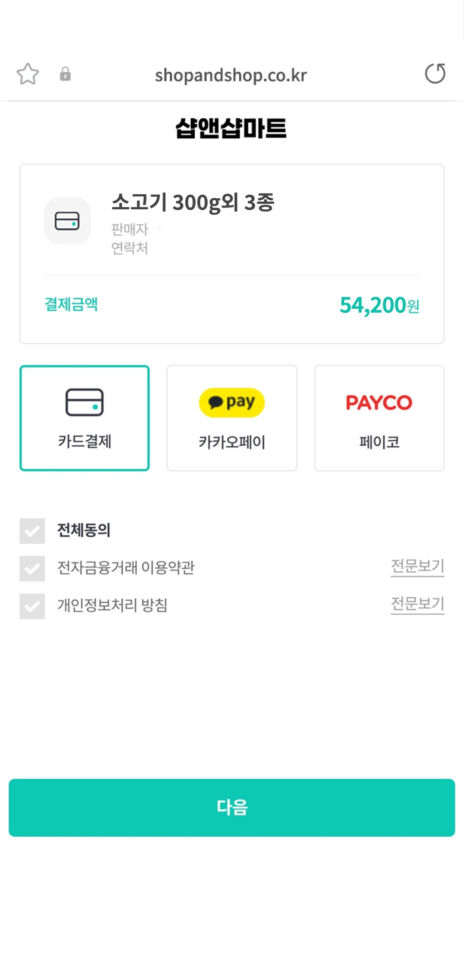Tap the 54,200원 payment amount
This screenshot has width=464, height=980.
tap(379, 305)
